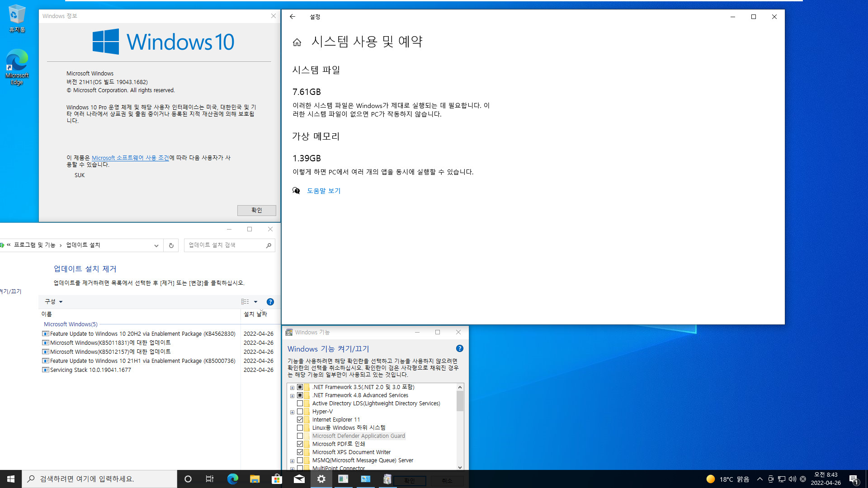This screenshot has height=488, width=868.
Task: Refresh the installed updates list
Action: coord(171,245)
